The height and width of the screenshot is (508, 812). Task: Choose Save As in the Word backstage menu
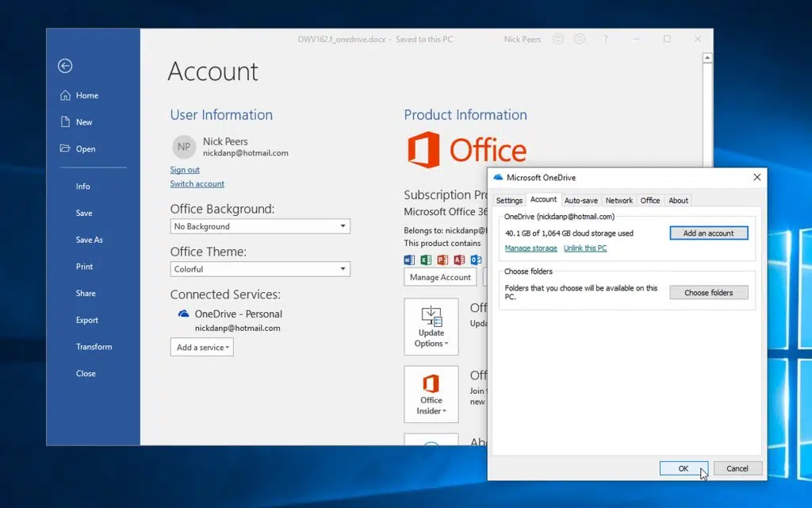tap(89, 240)
